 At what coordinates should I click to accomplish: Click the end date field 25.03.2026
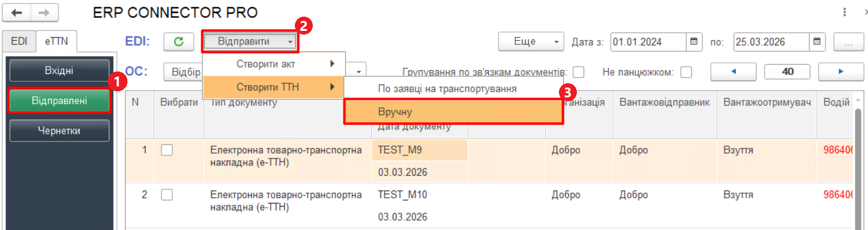[771, 42]
